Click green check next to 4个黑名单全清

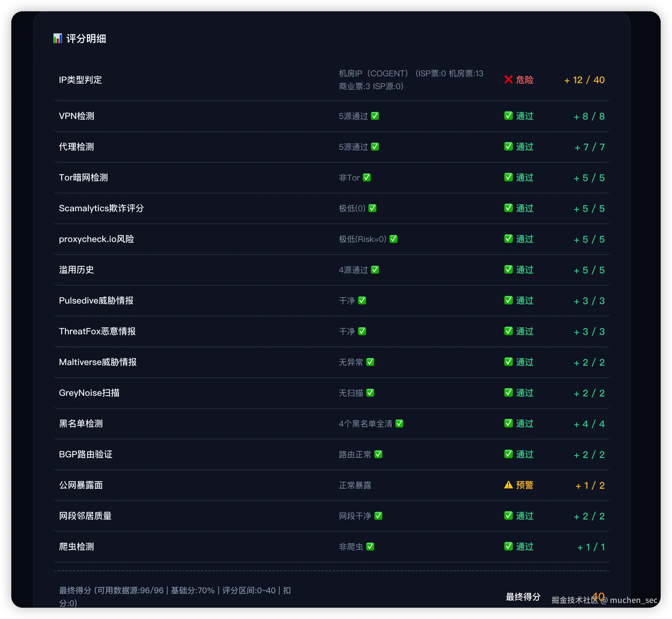tap(399, 424)
